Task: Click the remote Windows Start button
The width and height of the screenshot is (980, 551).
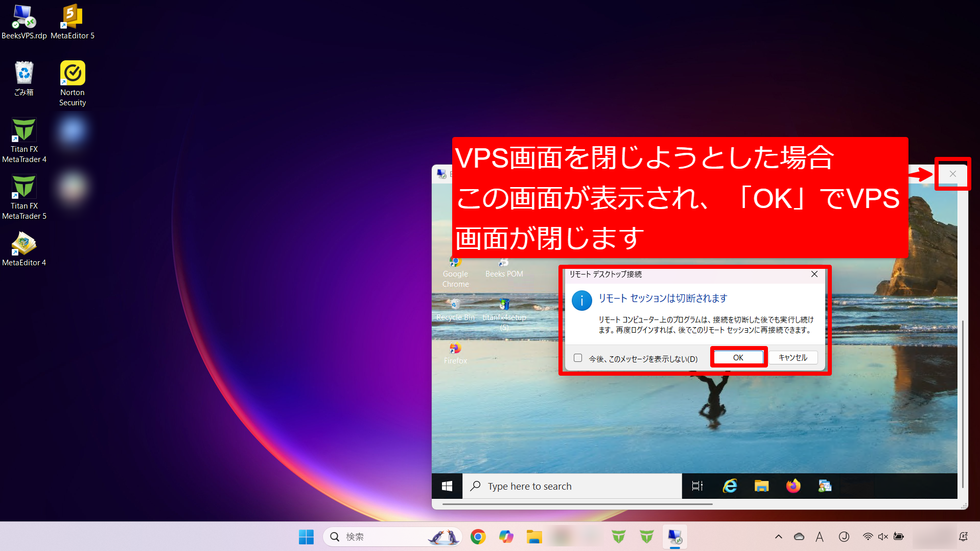Action: (x=447, y=486)
